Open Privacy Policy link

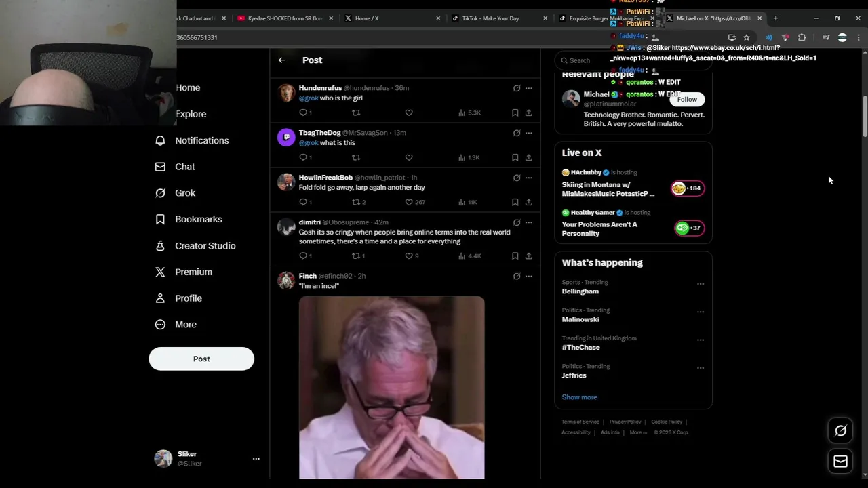point(625,422)
